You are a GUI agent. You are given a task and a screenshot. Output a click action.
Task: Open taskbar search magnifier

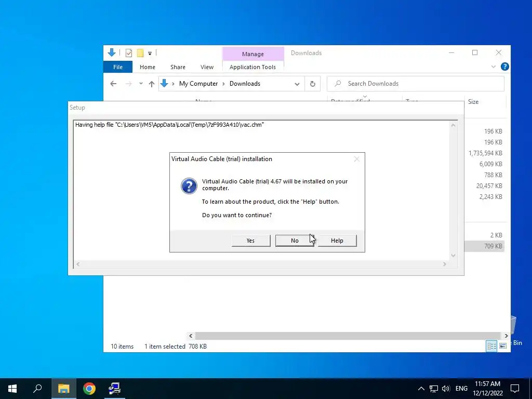pyautogui.click(x=37, y=389)
